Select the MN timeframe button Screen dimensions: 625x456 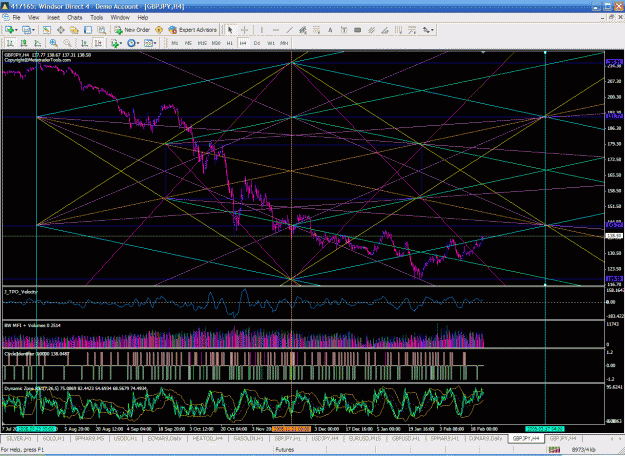pyautogui.click(x=284, y=43)
